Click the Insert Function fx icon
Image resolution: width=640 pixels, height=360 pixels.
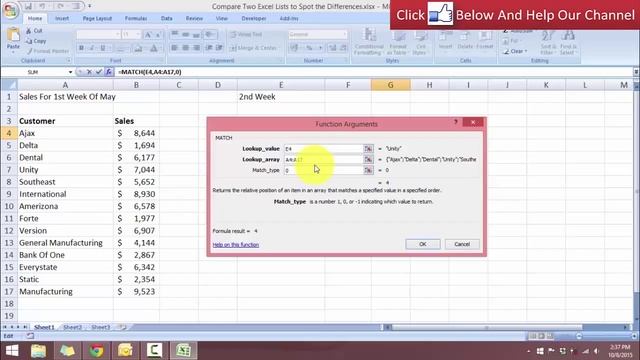[x=109, y=72]
